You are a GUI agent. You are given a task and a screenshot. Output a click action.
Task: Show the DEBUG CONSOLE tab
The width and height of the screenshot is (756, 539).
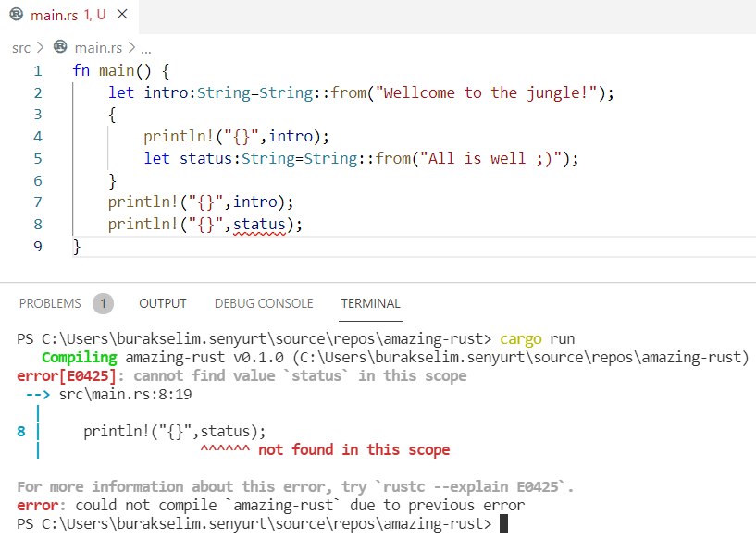[x=264, y=303]
